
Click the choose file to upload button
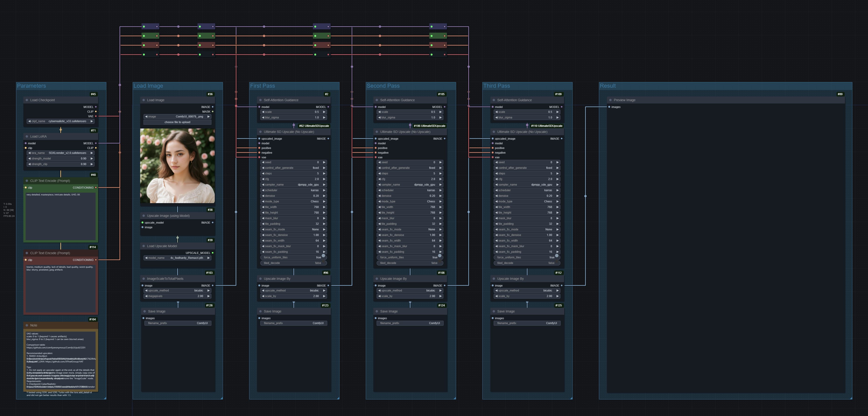point(177,122)
